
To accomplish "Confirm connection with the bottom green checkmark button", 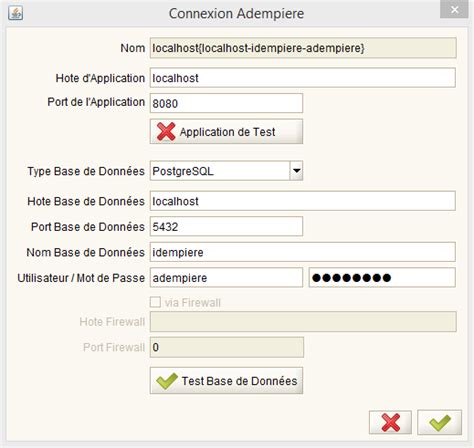I will [439, 422].
